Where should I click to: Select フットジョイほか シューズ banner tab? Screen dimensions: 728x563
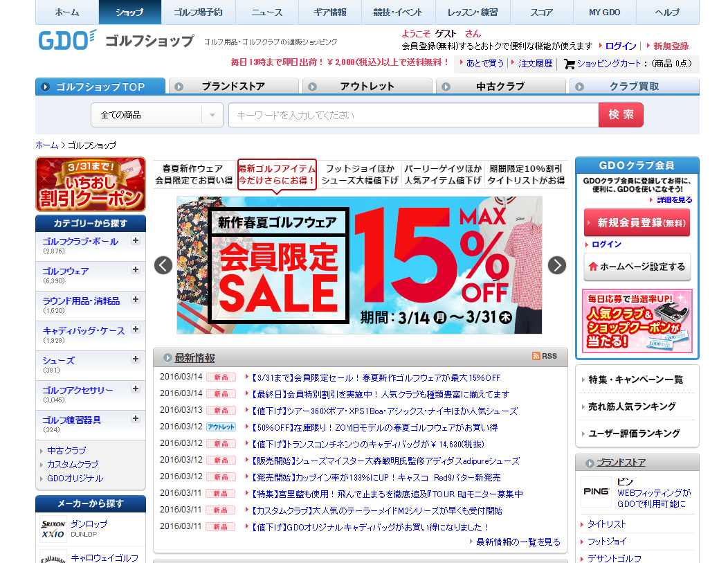pos(360,175)
